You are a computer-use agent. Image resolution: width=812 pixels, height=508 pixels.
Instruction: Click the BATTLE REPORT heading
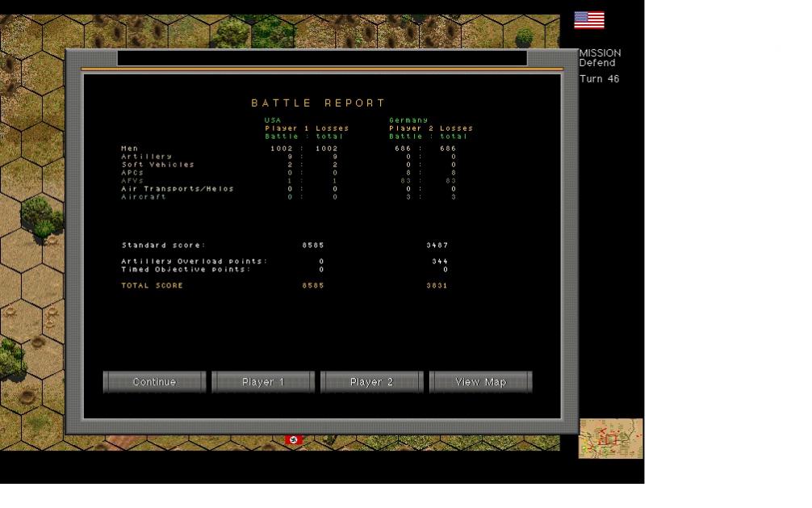[x=319, y=103]
